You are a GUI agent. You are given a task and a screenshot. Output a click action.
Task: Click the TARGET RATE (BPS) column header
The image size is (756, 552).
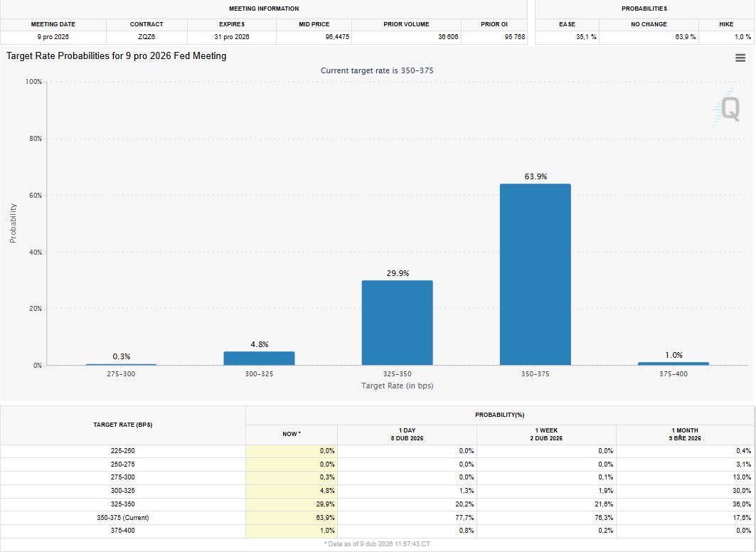[123, 425]
